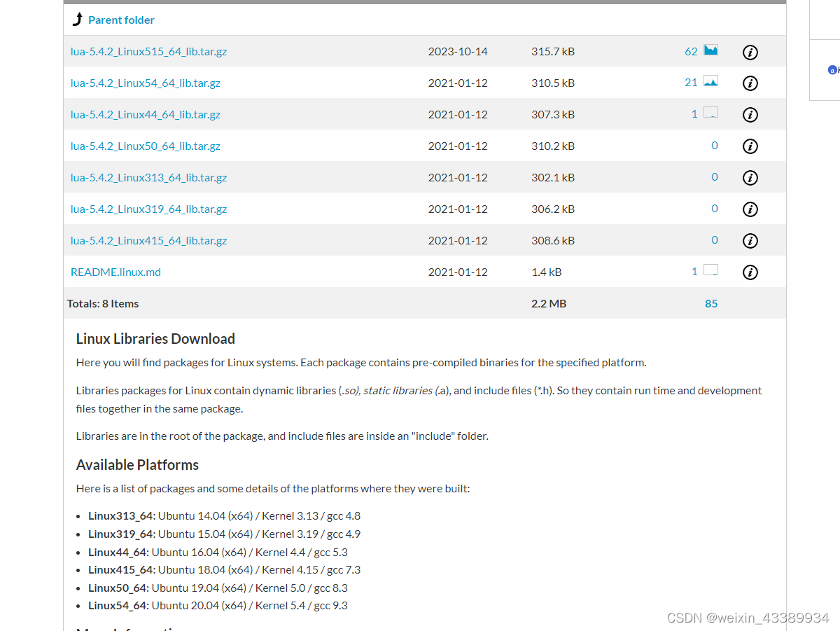Download lua-5.4.2_Linux313_64_lib.tar.gz
This screenshot has height=631, width=840.
click(x=148, y=178)
